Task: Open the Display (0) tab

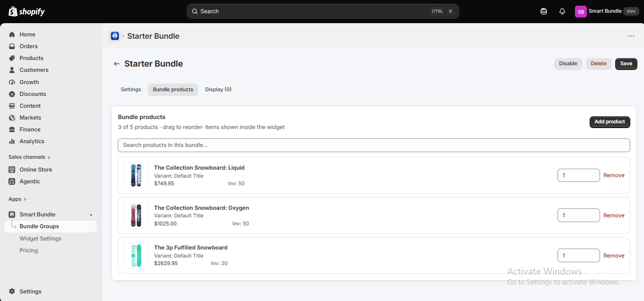Action: (x=218, y=89)
